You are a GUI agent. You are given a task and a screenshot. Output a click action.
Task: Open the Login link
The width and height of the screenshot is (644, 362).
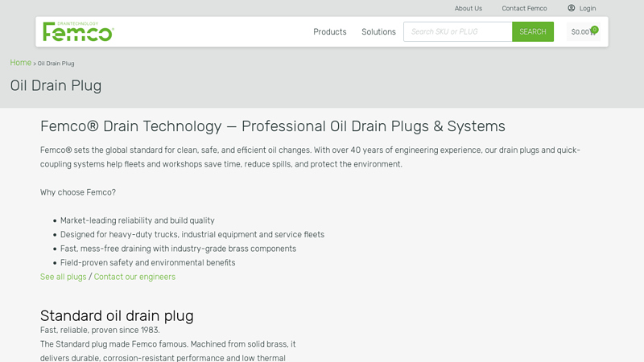pyautogui.click(x=588, y=8)
